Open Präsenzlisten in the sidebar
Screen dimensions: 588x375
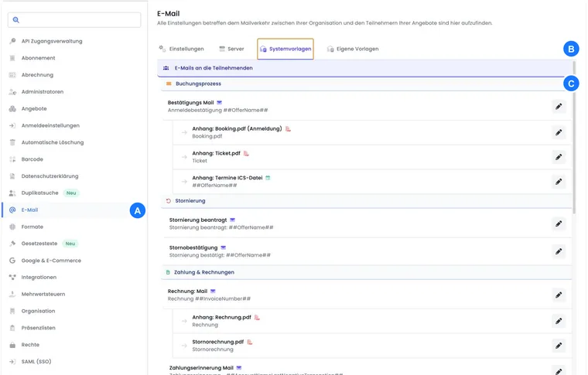38,328
